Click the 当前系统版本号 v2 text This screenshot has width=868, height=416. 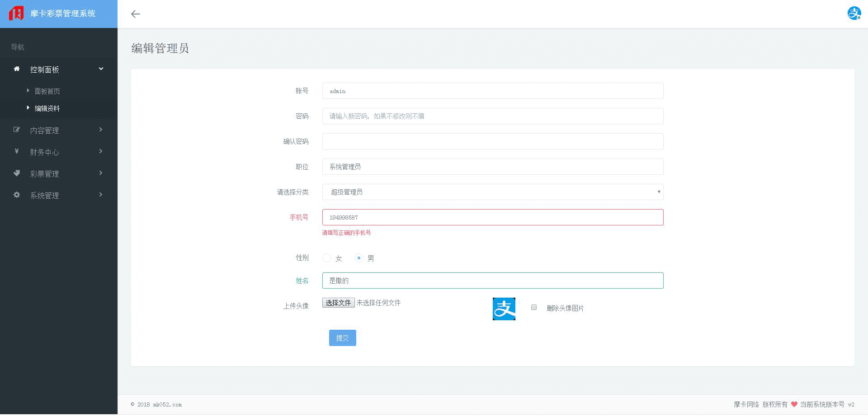click(x=827, y=404)
